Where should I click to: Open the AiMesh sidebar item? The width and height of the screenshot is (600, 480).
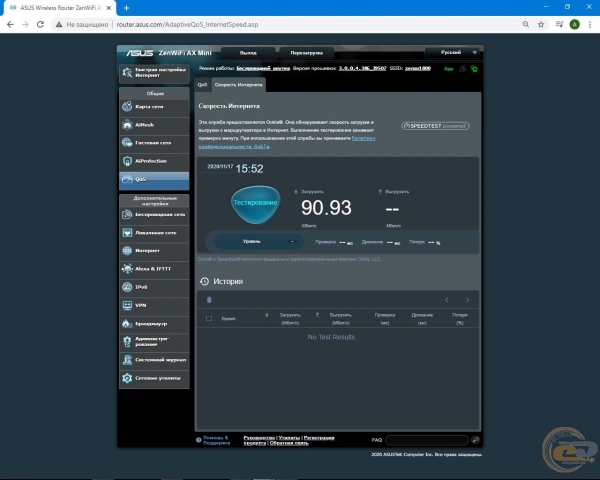[x=154, y=125]
